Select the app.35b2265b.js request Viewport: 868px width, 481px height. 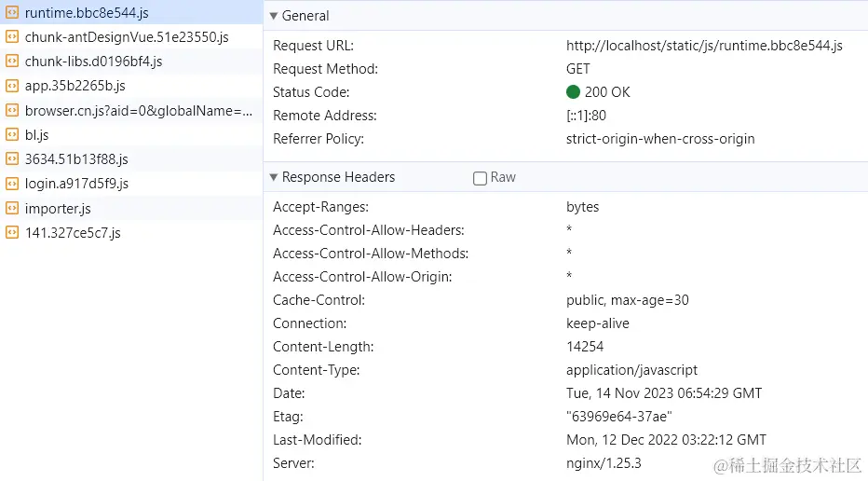pyautogui.click(x=131, y=86)
